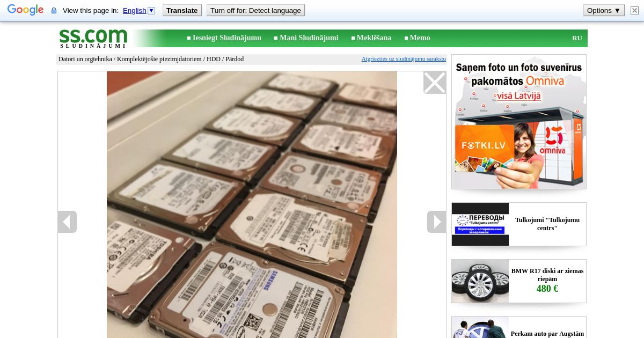Click Tulkojumu centrs ad thumbnail
The height and width of the screenshot is (338, 644).
click(x=480, y=224)
